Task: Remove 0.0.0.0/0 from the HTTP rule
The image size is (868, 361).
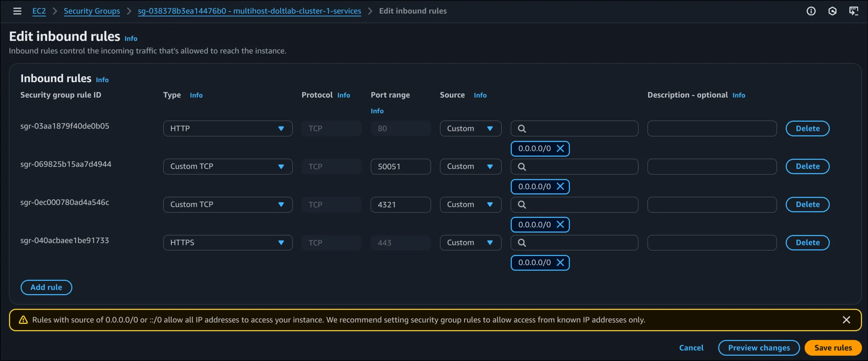Action: point(560,149)
